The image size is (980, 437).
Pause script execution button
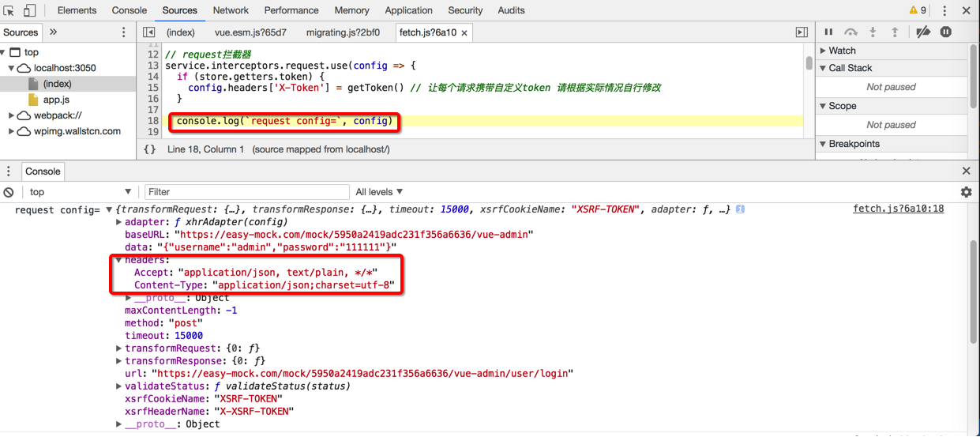tap(828, 32)
